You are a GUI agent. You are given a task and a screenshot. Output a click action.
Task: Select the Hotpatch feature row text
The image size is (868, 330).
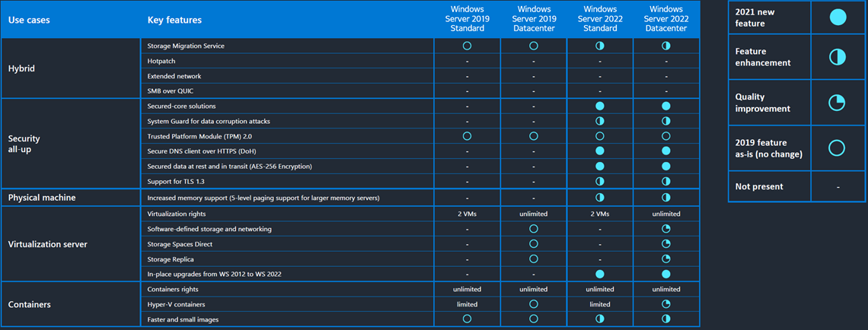(161, 61)
